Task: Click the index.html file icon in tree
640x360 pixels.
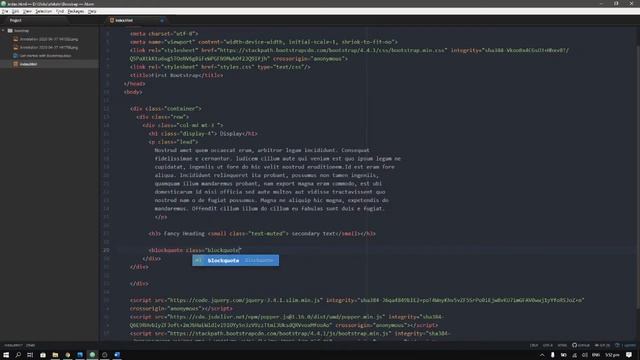Action: tap(16, 64)
